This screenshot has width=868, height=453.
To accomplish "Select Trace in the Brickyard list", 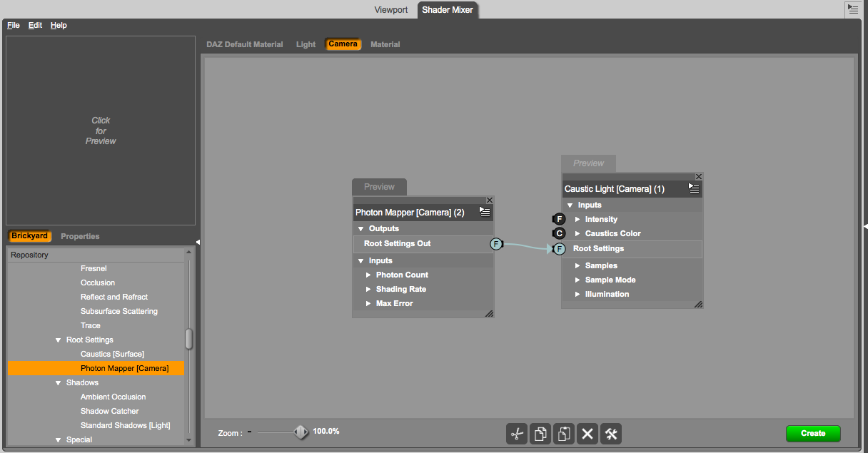I will (91, 326).
